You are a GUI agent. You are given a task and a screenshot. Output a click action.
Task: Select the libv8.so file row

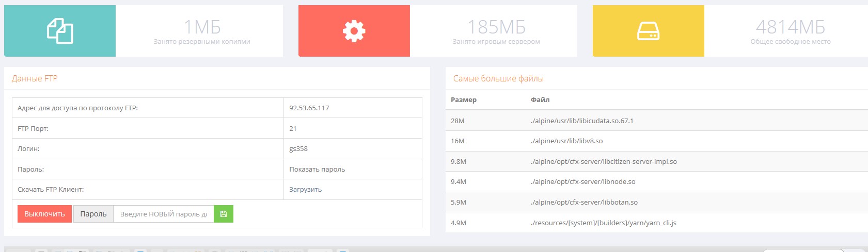point(566,141)
